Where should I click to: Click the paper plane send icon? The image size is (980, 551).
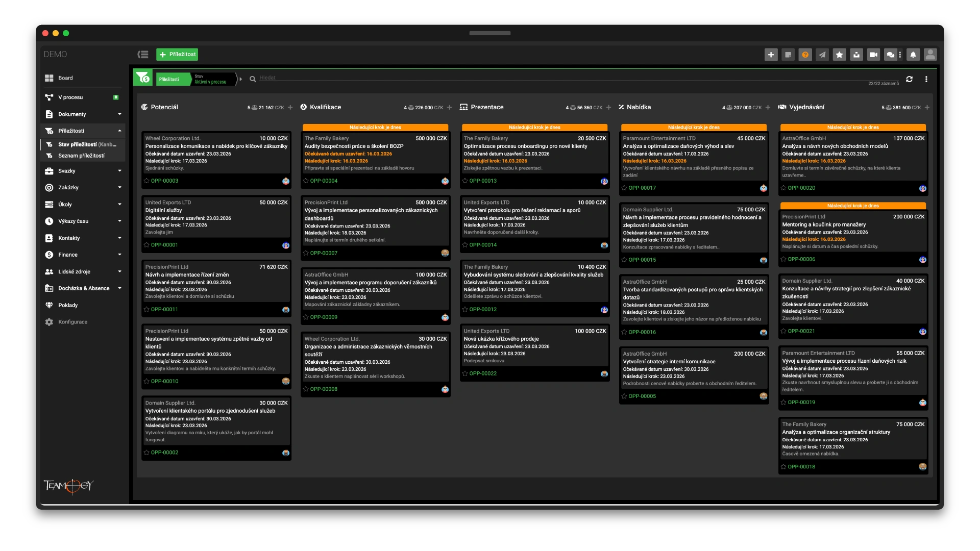click(822, 55)
